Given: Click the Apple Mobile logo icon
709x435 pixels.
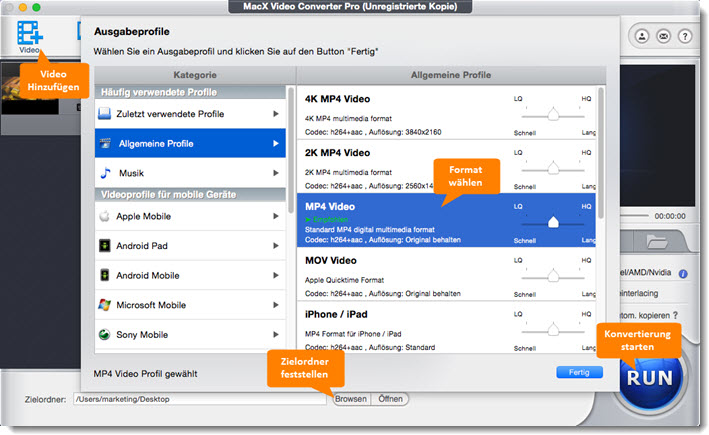Looking at the screenshot, I should tap(104, 216).
